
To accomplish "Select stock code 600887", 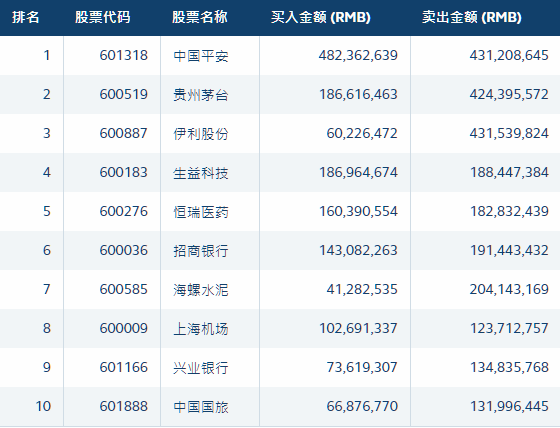I will (124, 133).
